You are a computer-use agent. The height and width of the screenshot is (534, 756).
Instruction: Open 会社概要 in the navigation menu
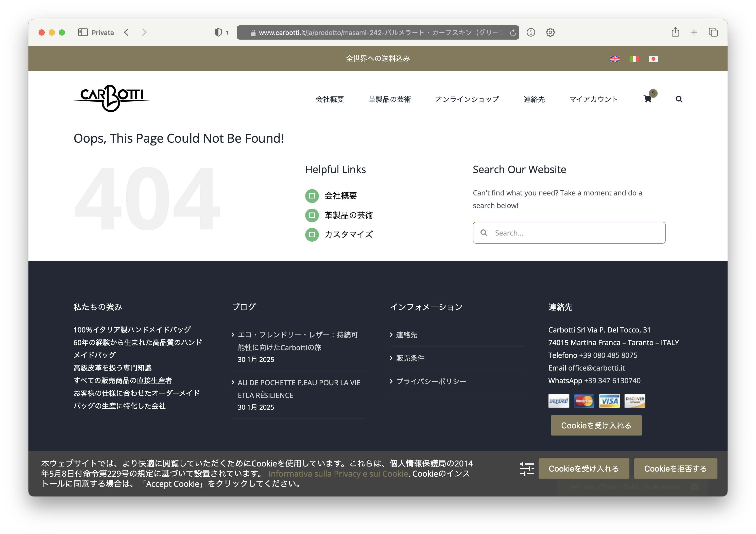pyautogui.click(x=330, y=99)
